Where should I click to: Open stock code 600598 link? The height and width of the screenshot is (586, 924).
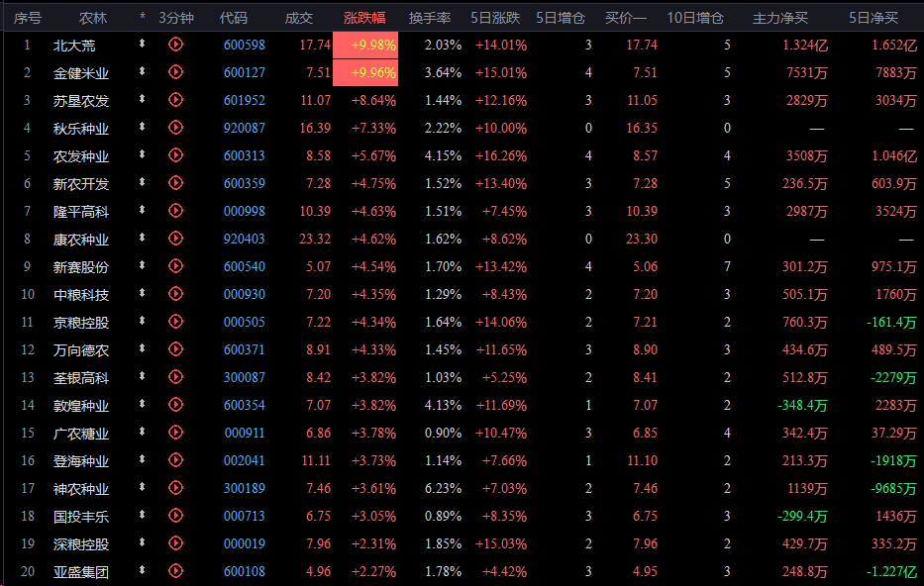tap(244, 45)
